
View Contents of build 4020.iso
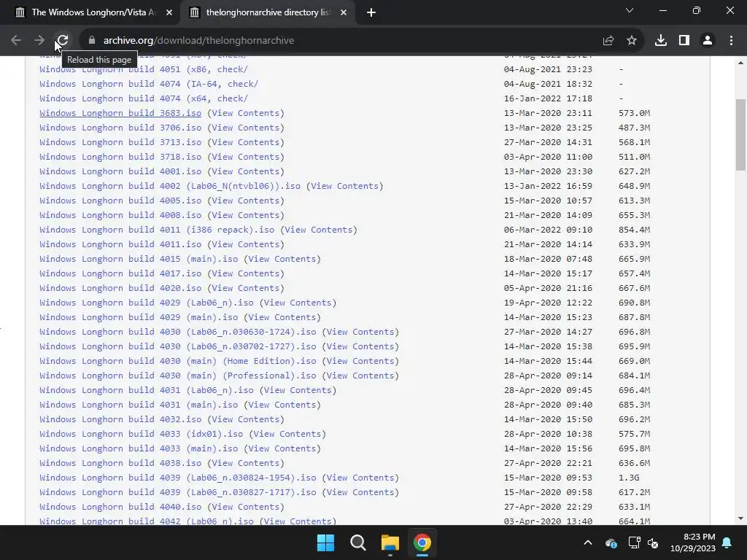pos(245,288)
